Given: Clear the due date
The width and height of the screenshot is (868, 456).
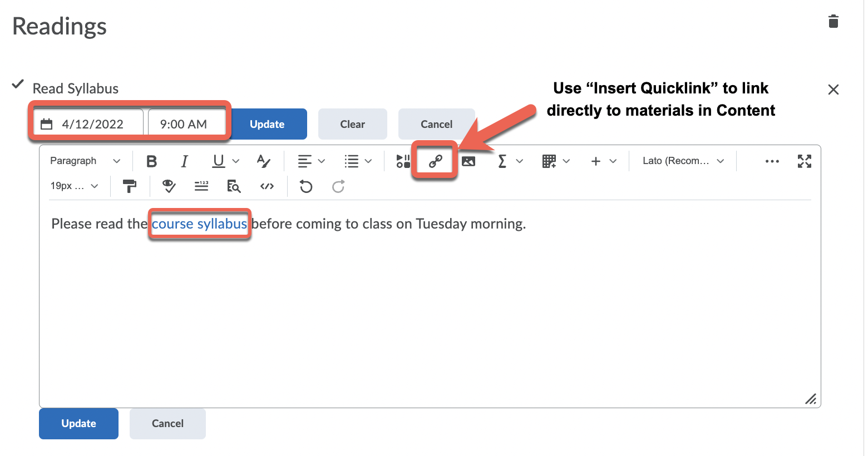Looking at the screenshot, I should pos(353,124).
